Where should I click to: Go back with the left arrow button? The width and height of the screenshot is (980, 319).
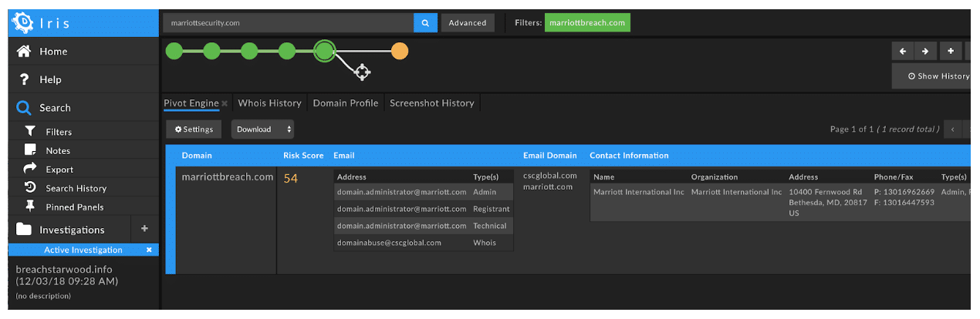(x=903, y=51)
